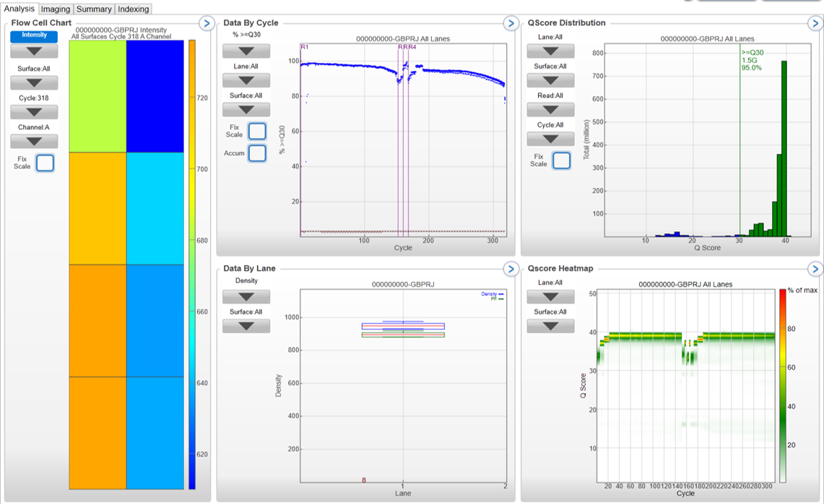Click the Data By Cycle panel arrow icon

(510, 23)
